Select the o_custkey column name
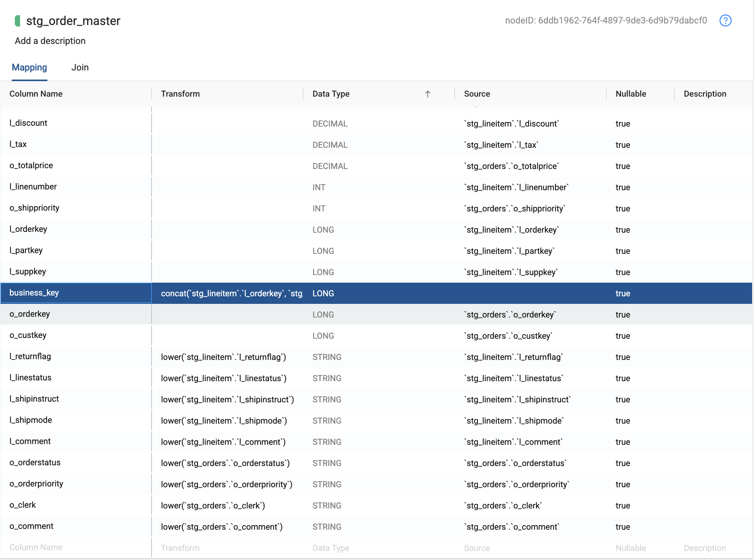The width and height of the screenshot is (754, 560). pyautogui.click(x=28, y=335)
